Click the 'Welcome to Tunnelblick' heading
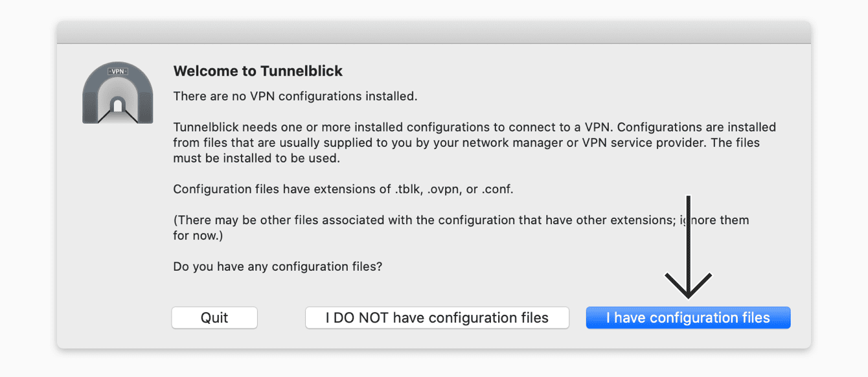This screenshot has width=868, height=377. coord(258,71)
